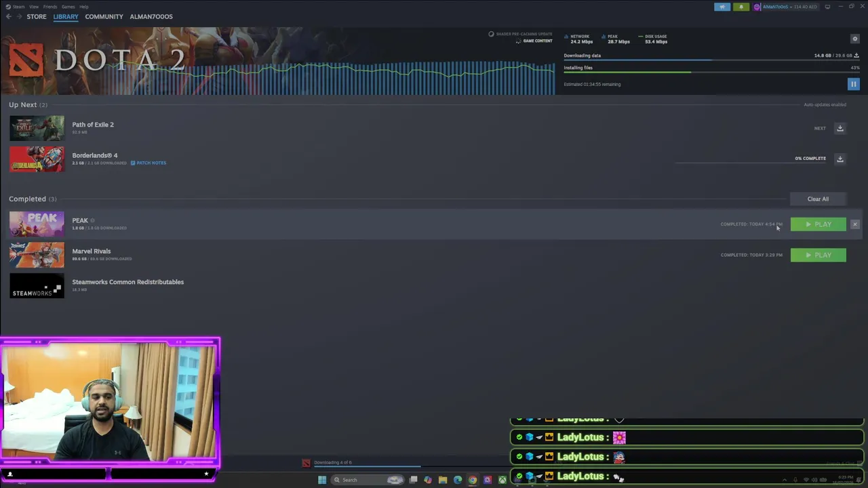Click the Dota 2 banner title
The width and height of the screenshot is (868, 488).
pos(119,60)
